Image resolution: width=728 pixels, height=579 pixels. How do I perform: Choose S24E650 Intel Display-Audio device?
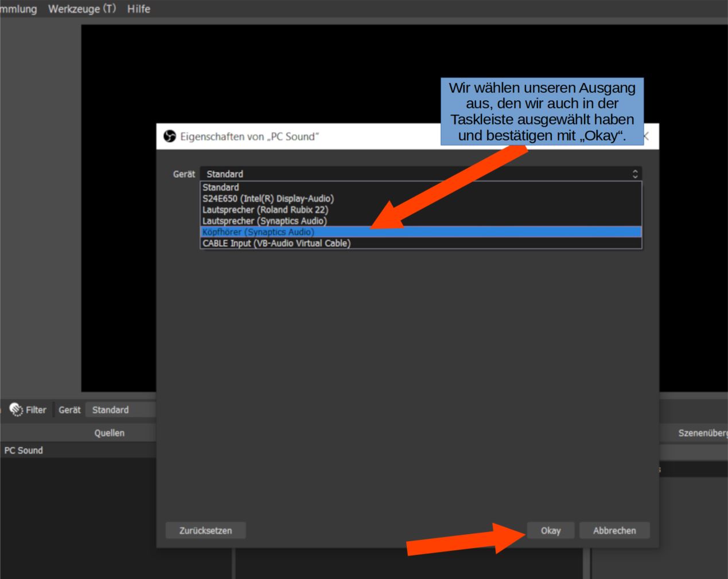coord(268,198)
